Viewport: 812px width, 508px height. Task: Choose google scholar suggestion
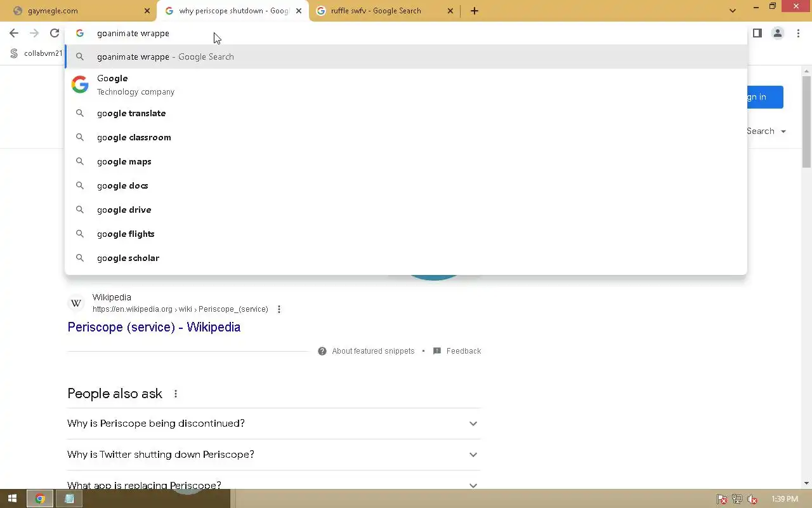[x=406, y=258]
